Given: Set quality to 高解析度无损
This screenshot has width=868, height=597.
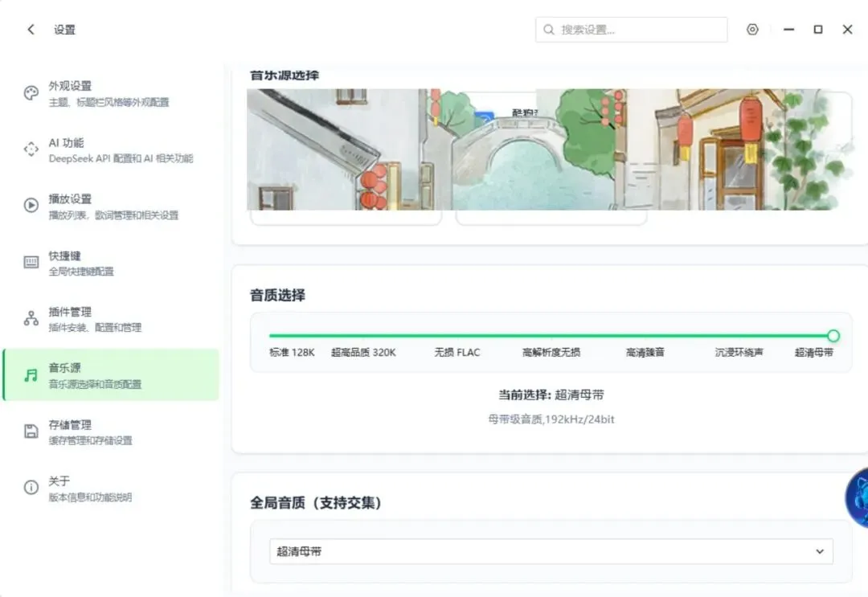Looking at the screenshot, I should pyautogui.click(x=551, y=353).
